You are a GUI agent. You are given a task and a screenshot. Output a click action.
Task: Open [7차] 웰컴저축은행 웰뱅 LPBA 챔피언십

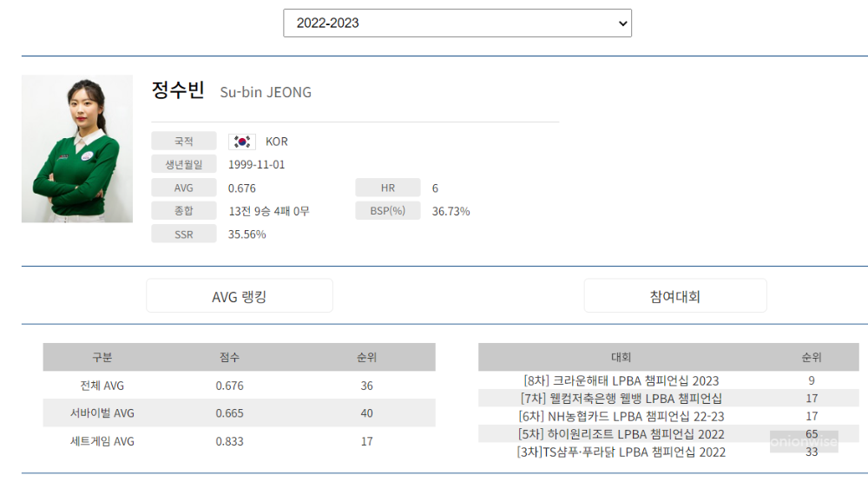[621, 399]
